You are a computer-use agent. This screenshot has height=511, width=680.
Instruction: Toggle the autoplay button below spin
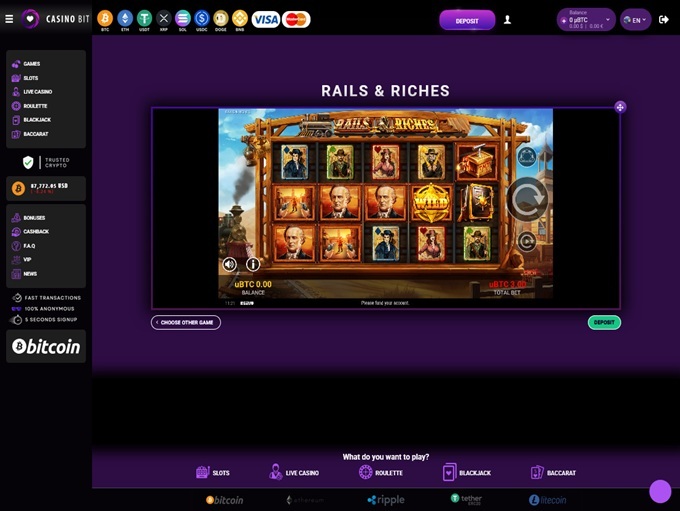click(x=526, y=240)
